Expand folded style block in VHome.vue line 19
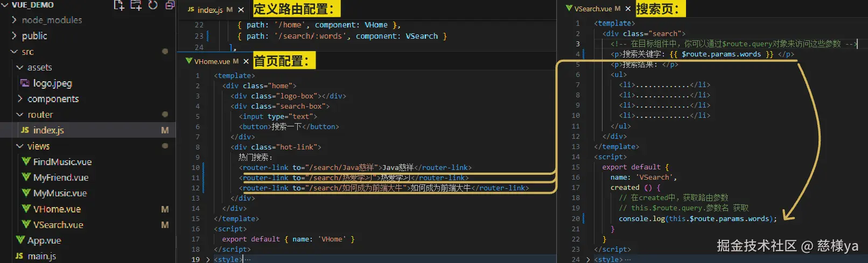Viewport: 868px width, 263px height. point(208,259)
